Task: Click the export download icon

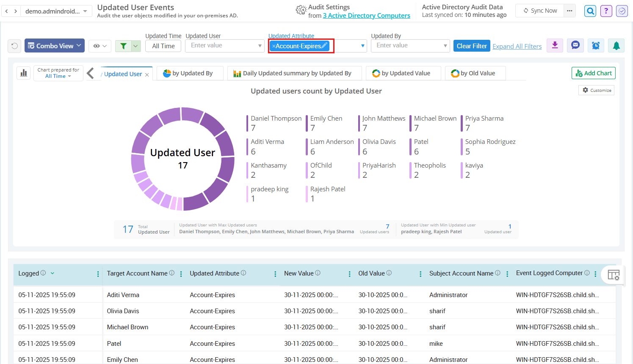Action: 555,45
